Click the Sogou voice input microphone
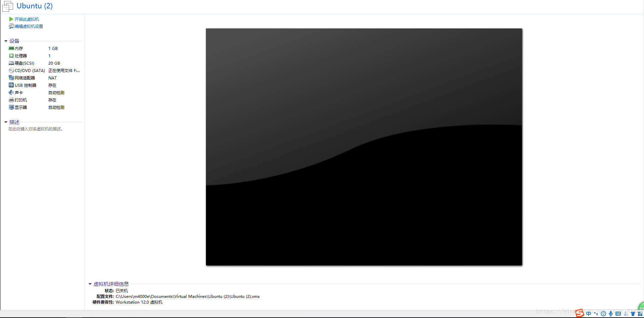This screenshot has height=318, width=644. tap(611, 314)
